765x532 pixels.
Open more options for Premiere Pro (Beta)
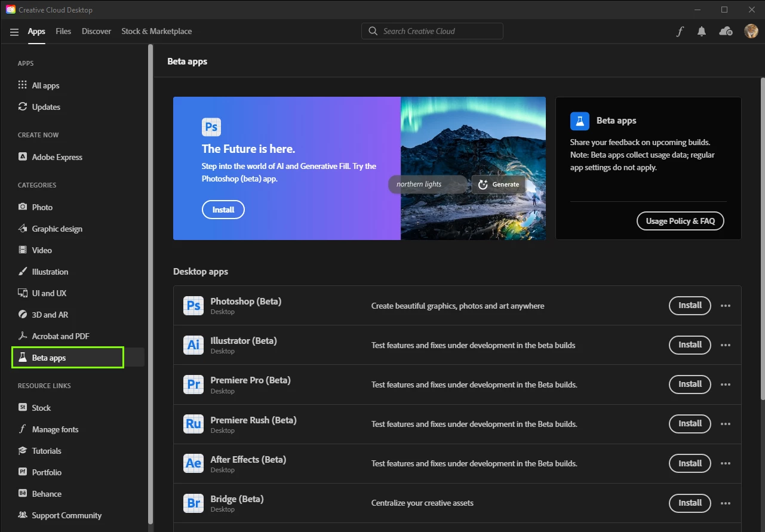[726, 385]
